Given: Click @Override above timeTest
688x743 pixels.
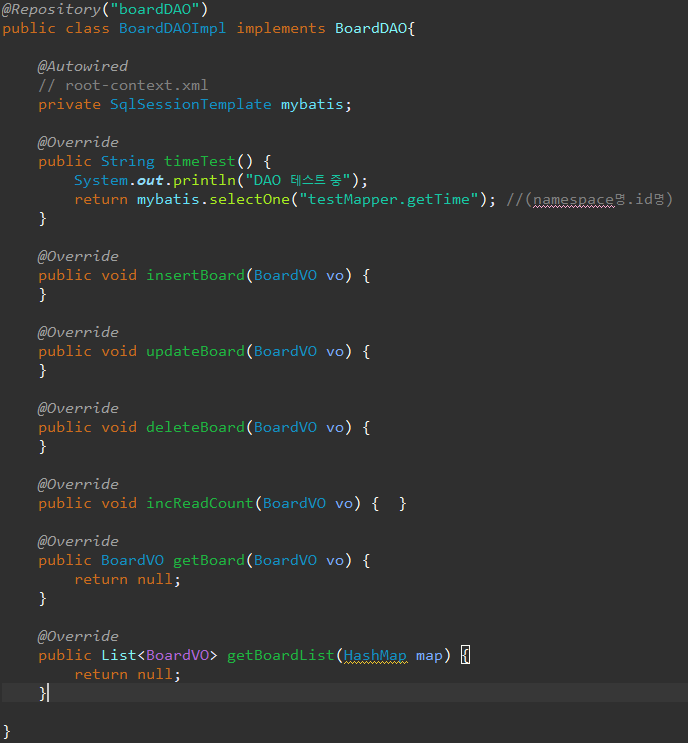Looking at the screenshot, I should pyautogui.click(x=78, y=142).
